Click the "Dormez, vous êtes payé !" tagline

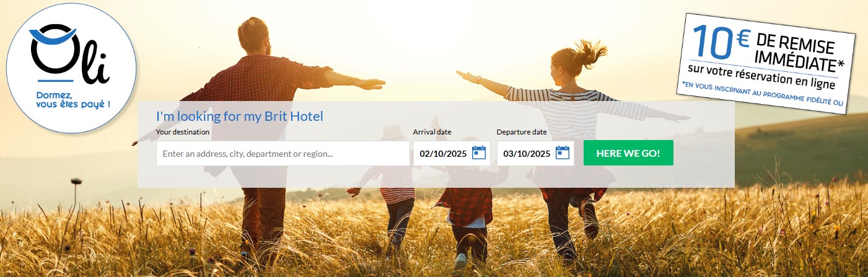pyautogui.click(x=73, y=100)
